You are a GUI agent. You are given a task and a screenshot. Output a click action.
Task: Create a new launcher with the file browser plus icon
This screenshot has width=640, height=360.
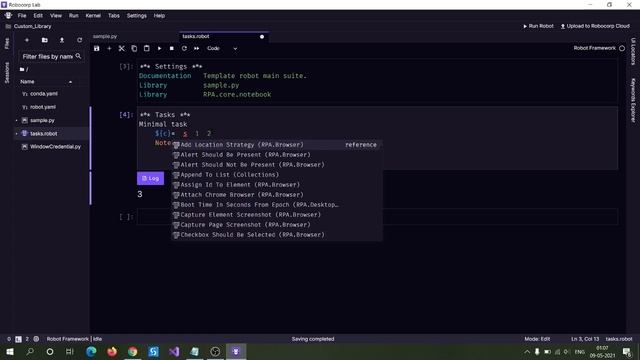click(x=27, y=40)
